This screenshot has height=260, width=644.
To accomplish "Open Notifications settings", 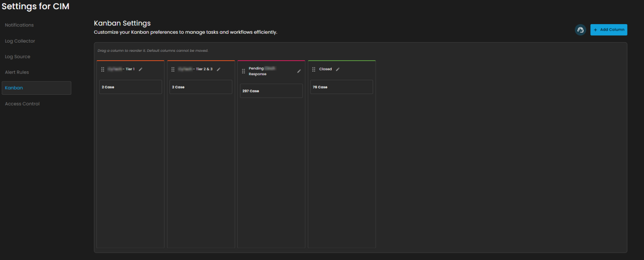I will 19,25.
